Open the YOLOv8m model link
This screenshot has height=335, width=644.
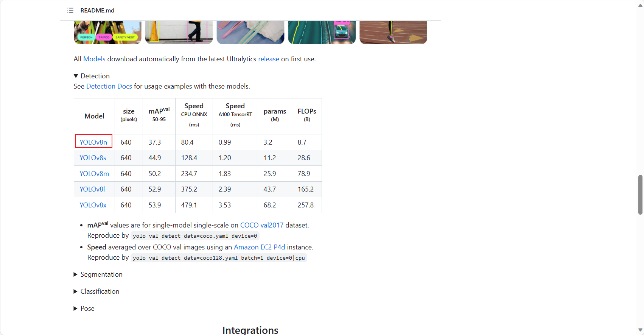tap(94, 174)
